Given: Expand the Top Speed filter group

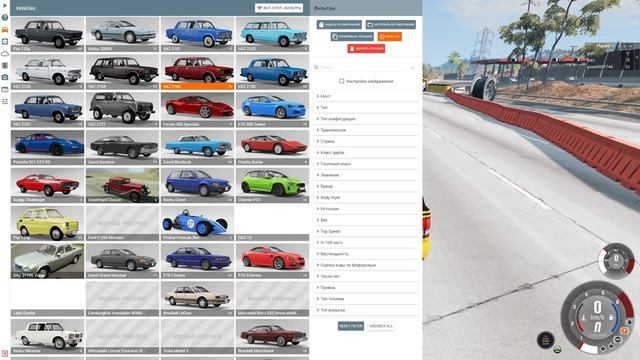Looking at the screenshot, I should click(366, 231).
